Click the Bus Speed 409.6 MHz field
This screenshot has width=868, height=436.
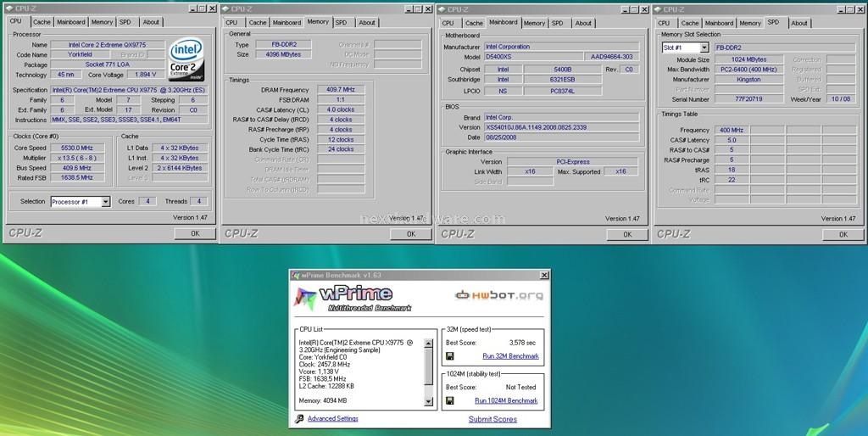click(x=77, y=168)
